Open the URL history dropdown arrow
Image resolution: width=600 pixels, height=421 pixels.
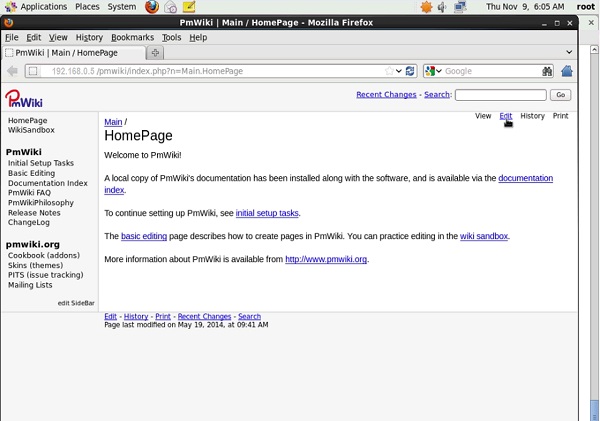pos(399,71)
